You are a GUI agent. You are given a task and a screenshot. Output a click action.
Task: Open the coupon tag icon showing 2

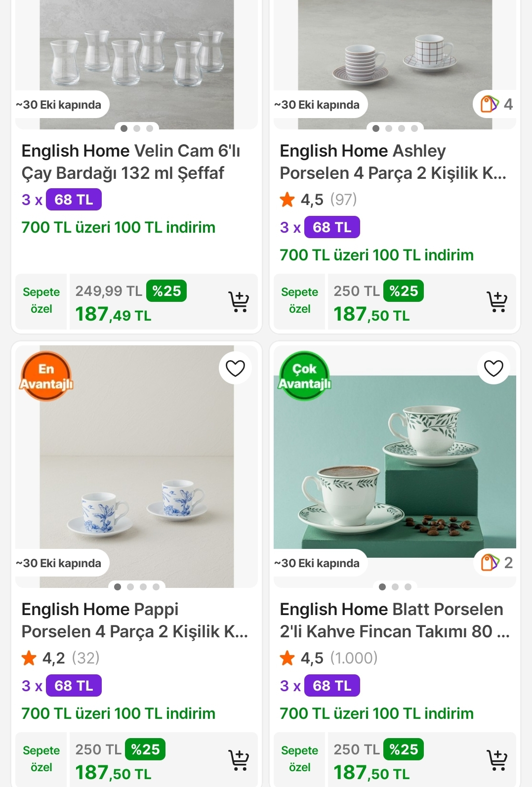[496, 563]
